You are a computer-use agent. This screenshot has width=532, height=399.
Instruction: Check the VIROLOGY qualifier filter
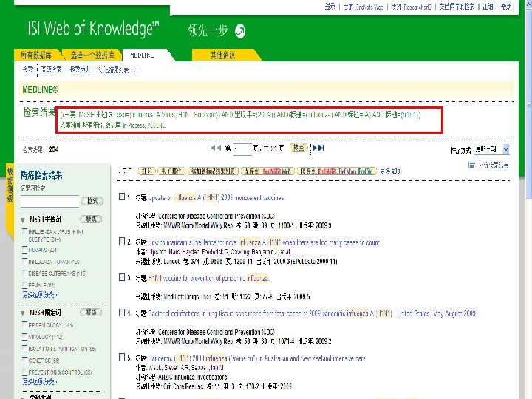(x=24, y=337)
